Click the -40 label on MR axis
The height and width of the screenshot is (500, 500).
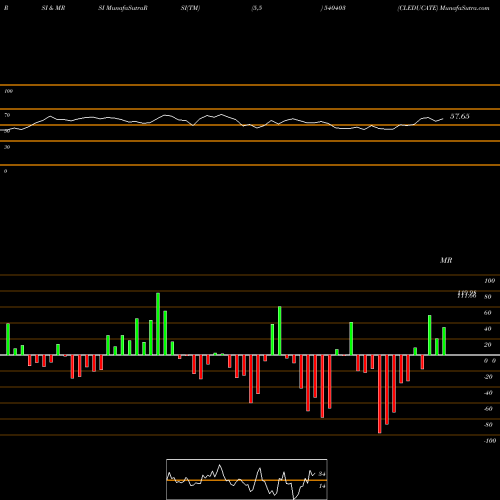(x=488, y=393)
